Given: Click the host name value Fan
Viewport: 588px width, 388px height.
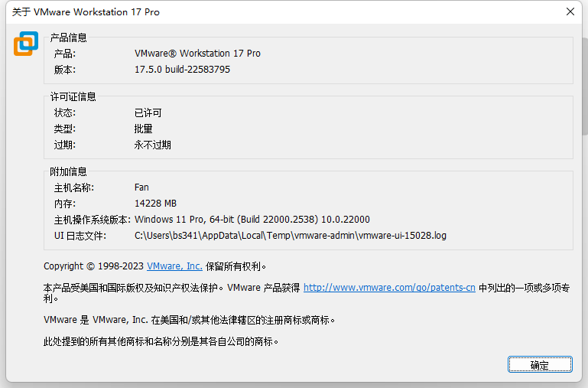Looking at the screenshot, I should [x=141, y=187].
